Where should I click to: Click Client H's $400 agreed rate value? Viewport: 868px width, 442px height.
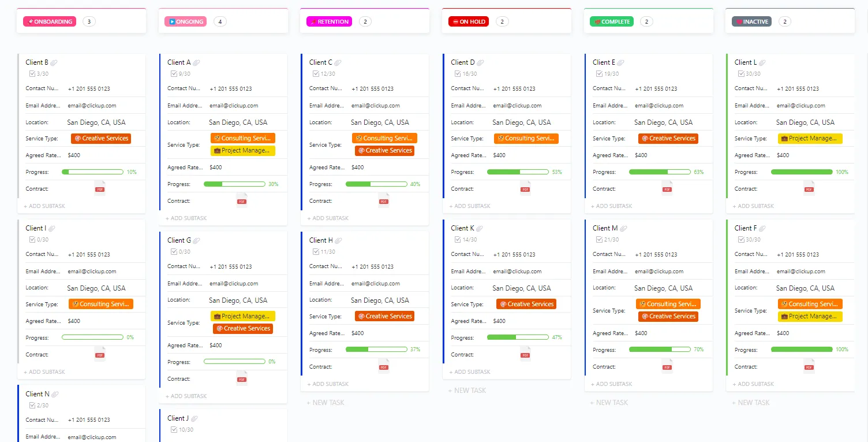coord(358,333)
